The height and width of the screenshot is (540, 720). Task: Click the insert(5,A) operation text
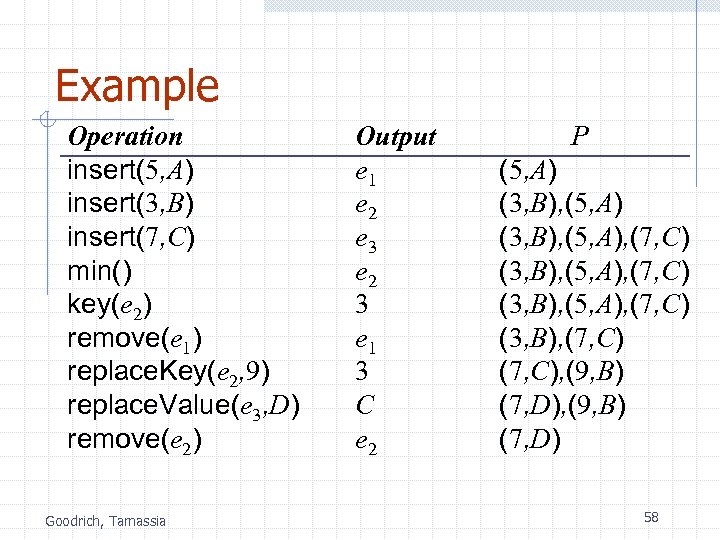coord(130,170)
